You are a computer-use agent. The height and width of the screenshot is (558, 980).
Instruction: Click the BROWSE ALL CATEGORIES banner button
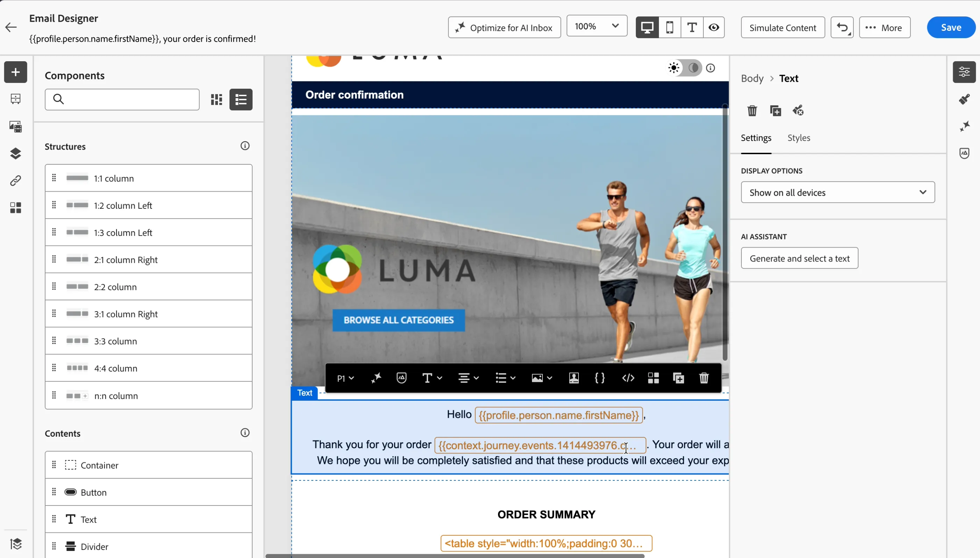tap(399, 320)
